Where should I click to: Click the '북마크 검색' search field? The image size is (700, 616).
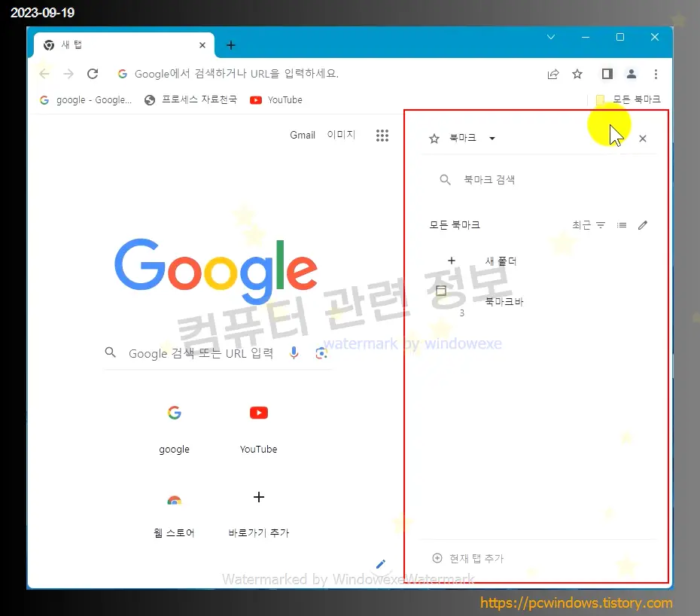(x=539, y=179)
